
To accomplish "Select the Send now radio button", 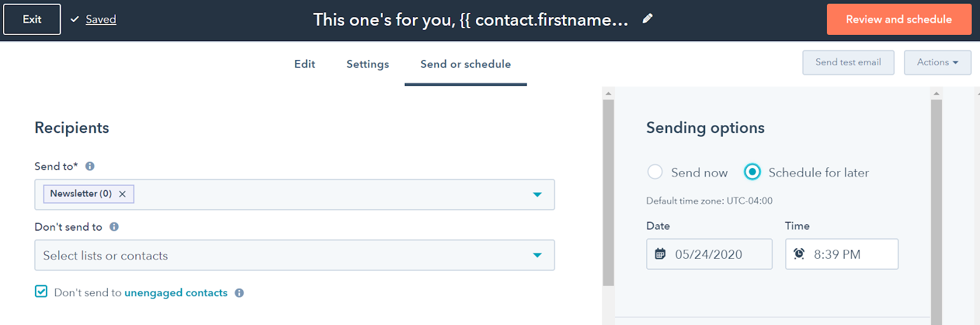I will [655, 172].
